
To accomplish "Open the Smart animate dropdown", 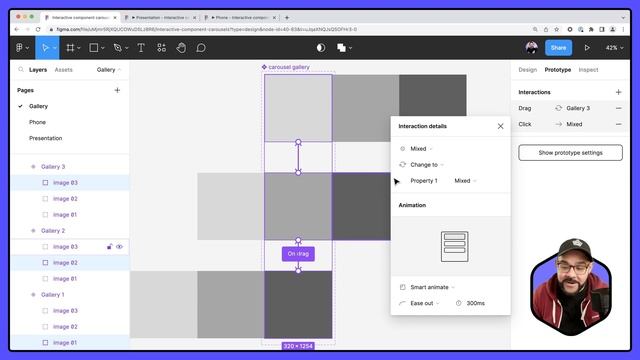I will coord(432,287).
